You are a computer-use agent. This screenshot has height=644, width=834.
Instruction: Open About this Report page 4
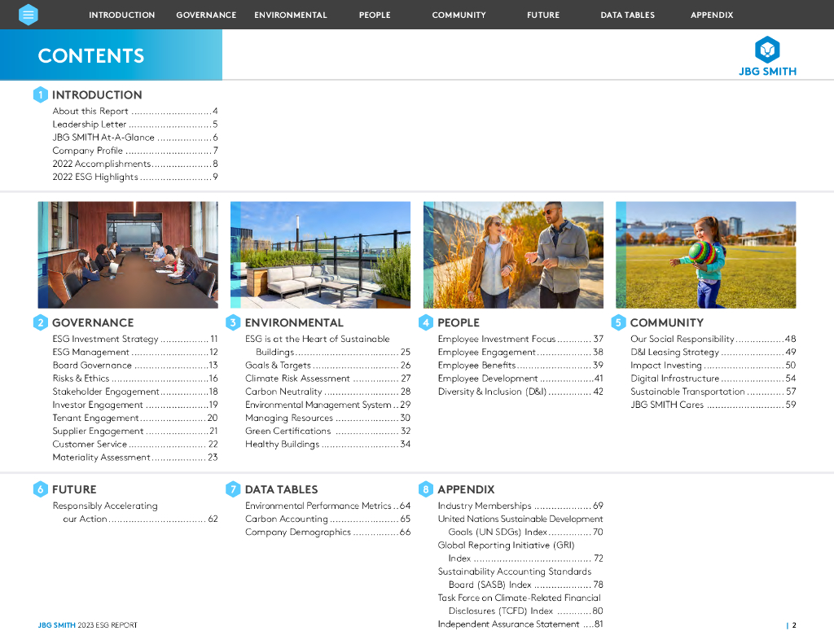point(135,112)
